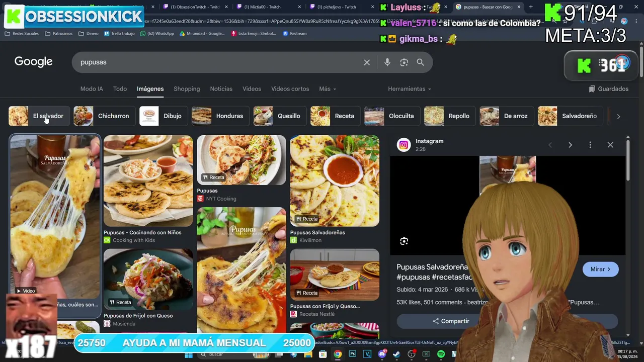This screenshot has width=644, height=362.
Task: Open Spotify from the taskbar
Action: pos(441,354)
